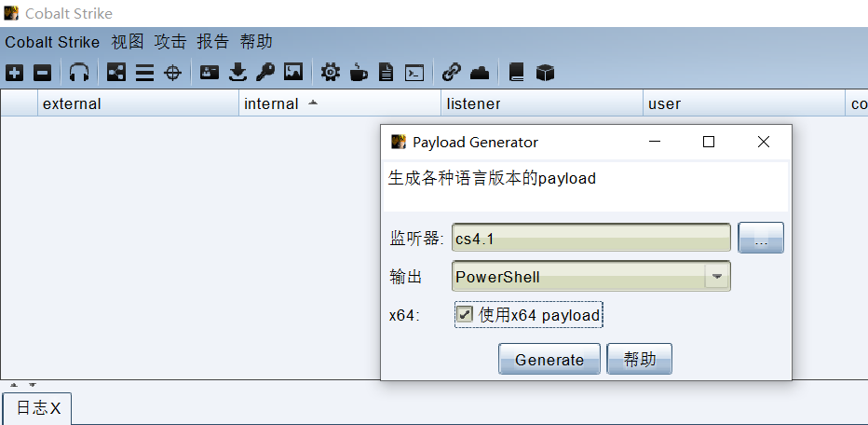Open the 报告 menu
Viewport: 868px width, 425px height.
213,42
